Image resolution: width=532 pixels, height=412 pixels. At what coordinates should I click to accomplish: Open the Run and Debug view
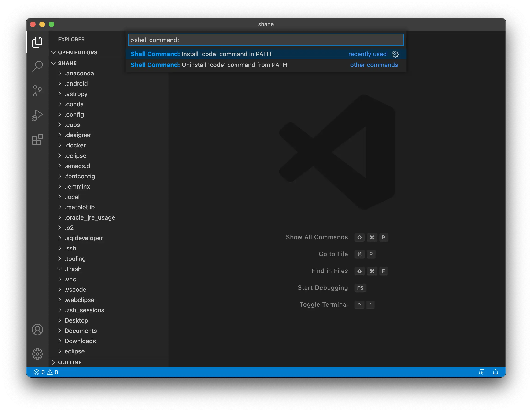coord(37,115)
